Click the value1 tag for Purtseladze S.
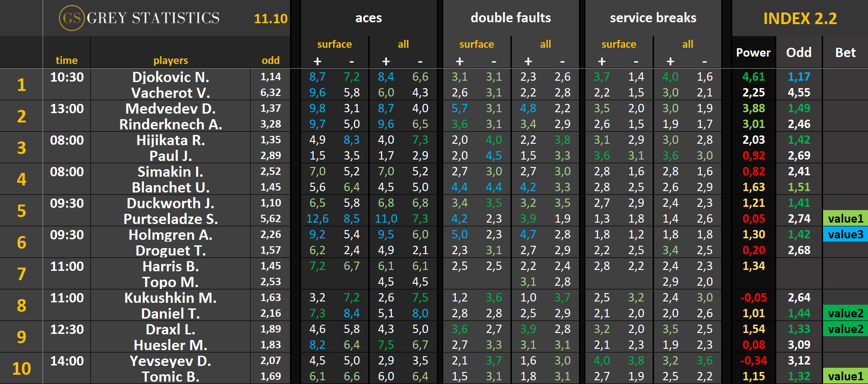The height and width of the screenshot is (384, 868). [x=845, y=218]
